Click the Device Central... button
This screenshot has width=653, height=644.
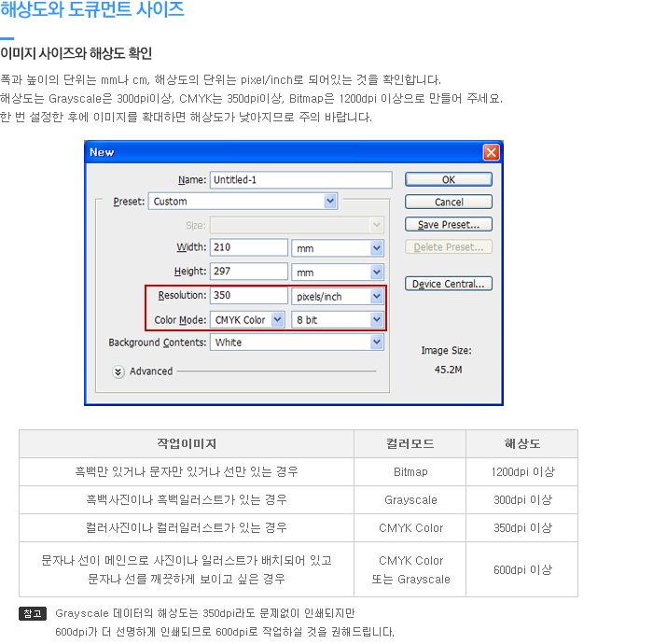click(449, 284)
